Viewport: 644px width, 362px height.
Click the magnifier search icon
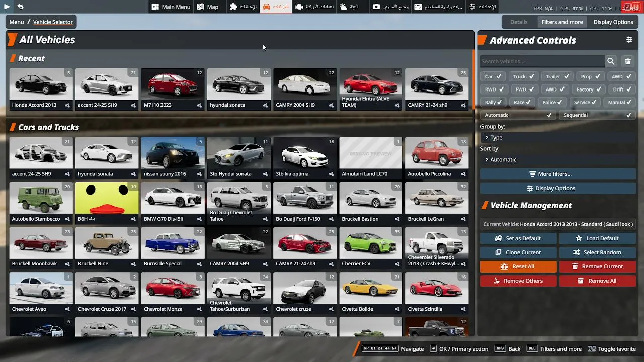pos(611,61)
